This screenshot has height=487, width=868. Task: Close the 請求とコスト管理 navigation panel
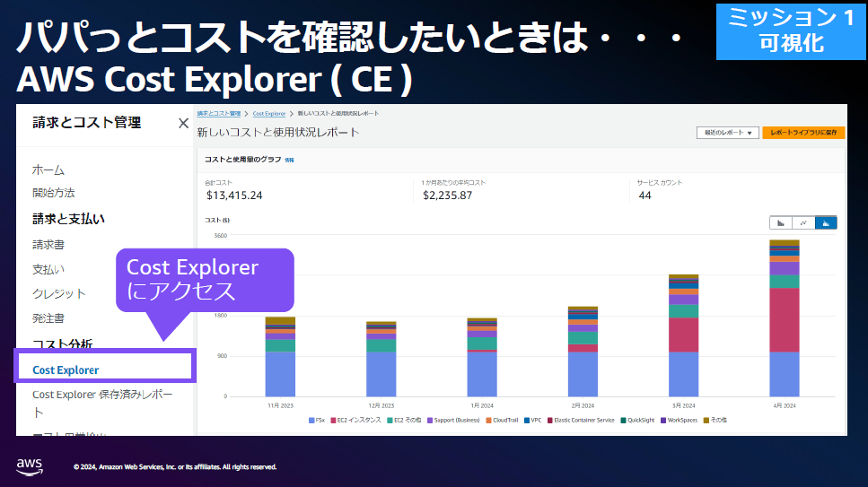coord(183,124)
